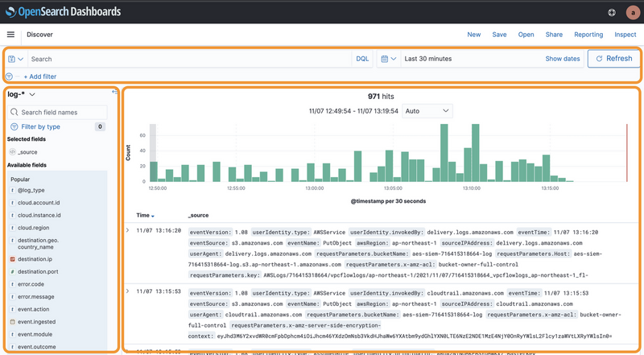
Task: Click the Time column sort arrow
Action: 153,216
